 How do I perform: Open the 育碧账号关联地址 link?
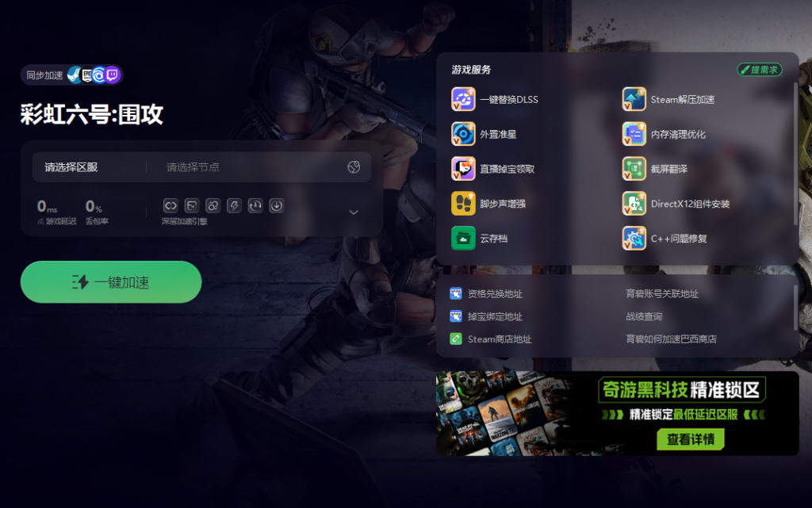(662, 294)
